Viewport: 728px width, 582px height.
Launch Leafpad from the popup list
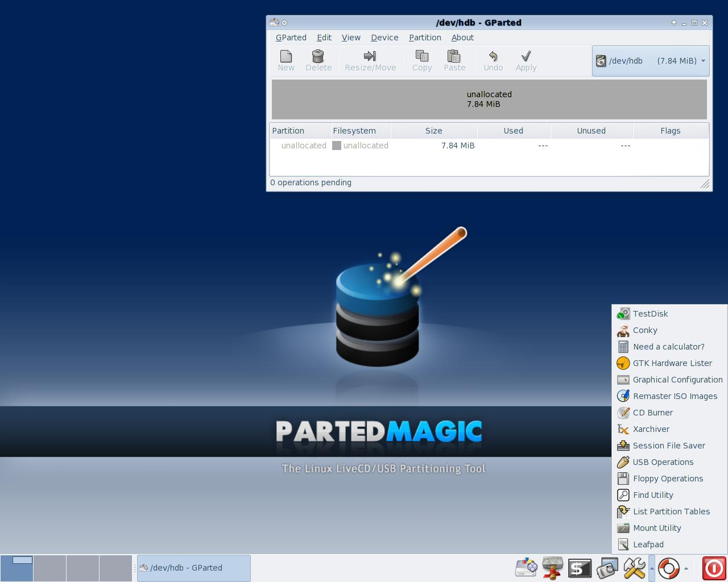[x=669, y=544]
